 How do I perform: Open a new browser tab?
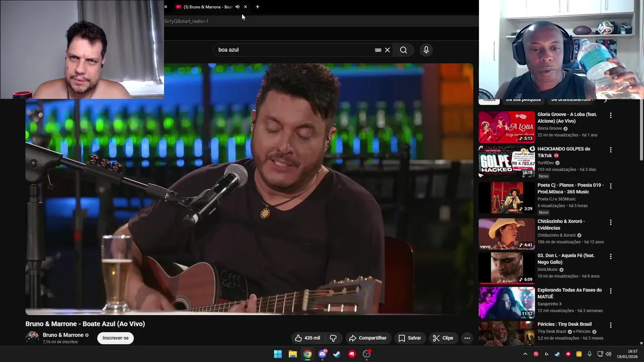pyautogui.click(x=258, y=7)
